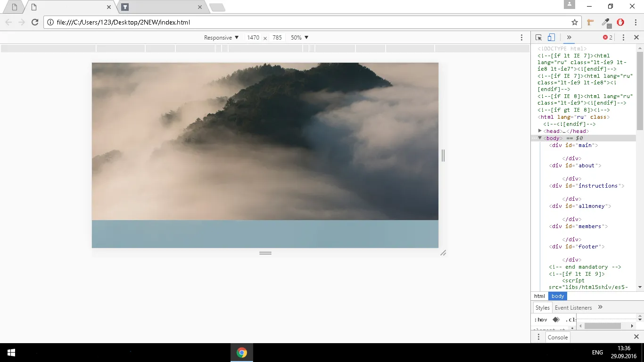The height and width of the screenshot is (362, 644).
Task: Click the 'end mandatory' comment line
Action: (x=585, y=267)
